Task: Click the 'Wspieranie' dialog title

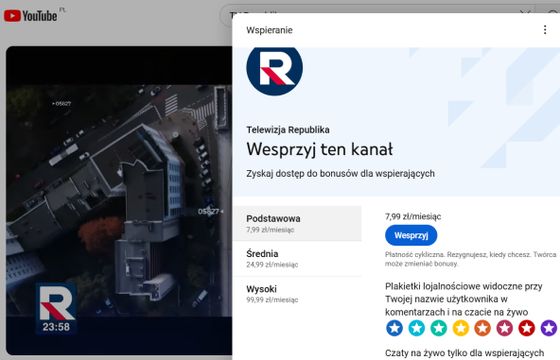Action: click(x=269, y=30)
